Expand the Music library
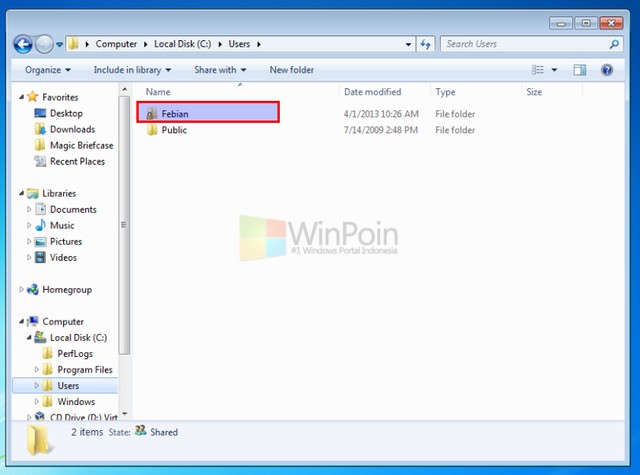The image size is (640, 475). (29, 225)
